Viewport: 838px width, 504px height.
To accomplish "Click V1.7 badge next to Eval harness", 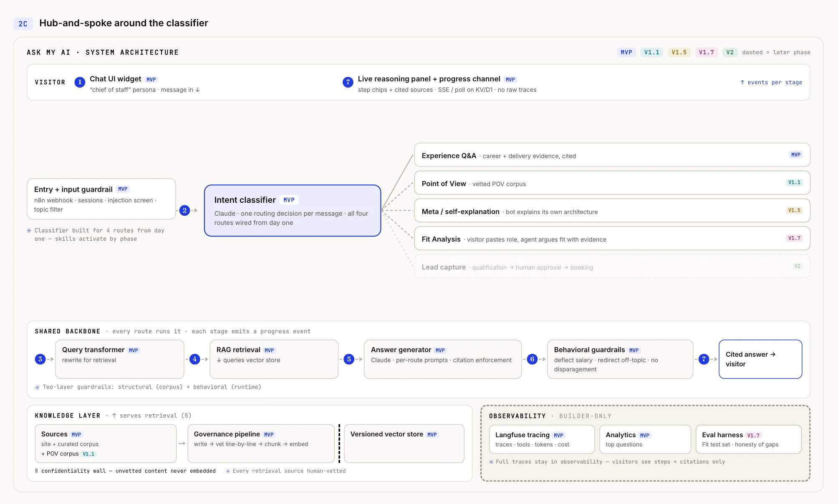I will point(753,436).
